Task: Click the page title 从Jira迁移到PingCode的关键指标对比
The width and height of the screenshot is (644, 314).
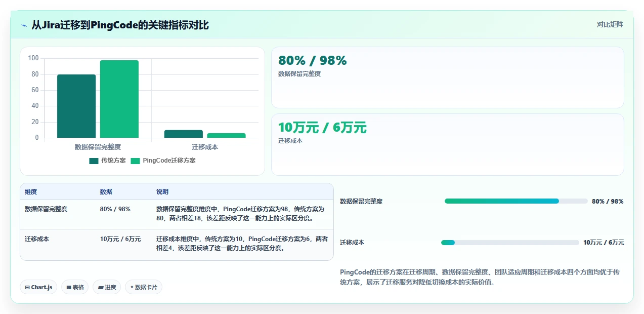Action: (120, 25)
